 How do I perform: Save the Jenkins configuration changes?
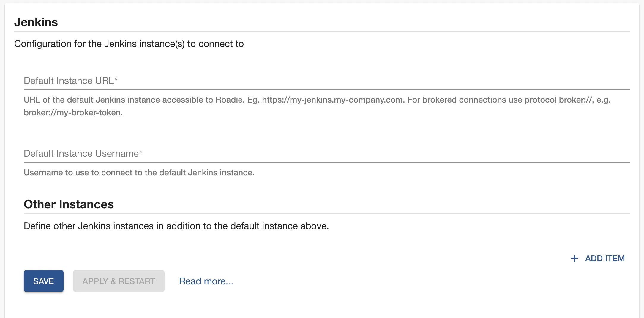(x=43, y=281)
